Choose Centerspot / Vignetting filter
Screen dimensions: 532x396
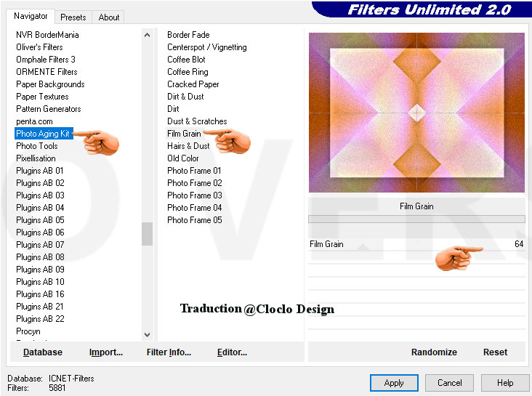[x=207, y=47]
